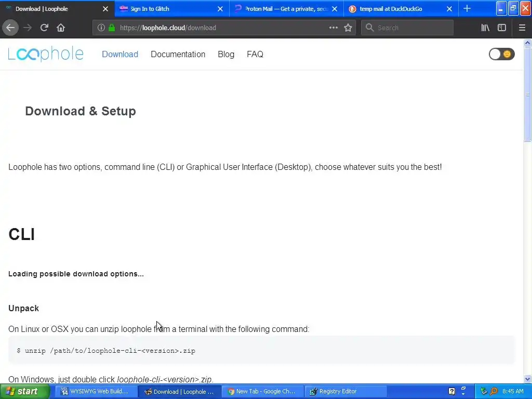
Task: Open the FAQ nav link
Action: 255,54
